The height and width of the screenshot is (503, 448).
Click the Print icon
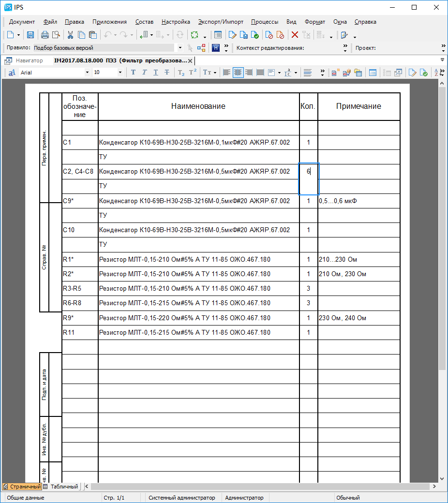[x=45, y=35]
